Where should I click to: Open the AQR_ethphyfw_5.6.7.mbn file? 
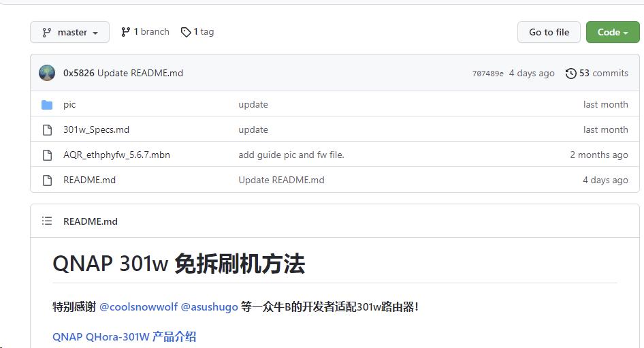[x=116, y=155]
